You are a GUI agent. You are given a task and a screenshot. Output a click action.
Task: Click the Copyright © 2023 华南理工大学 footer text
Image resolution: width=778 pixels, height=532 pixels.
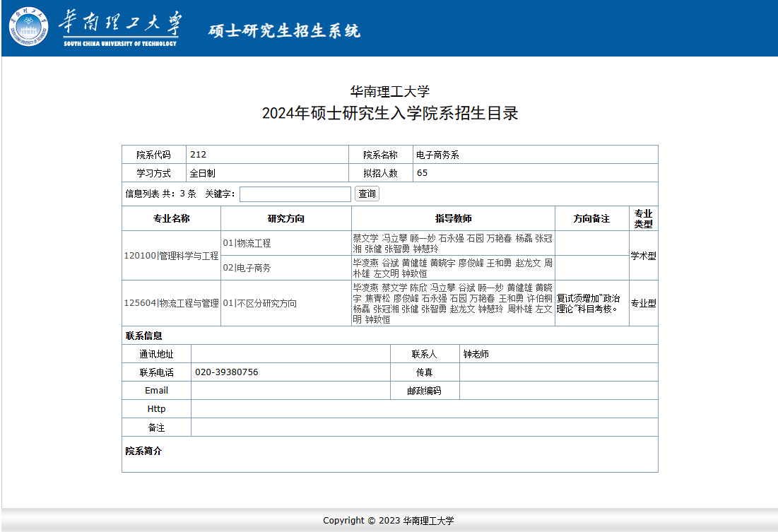389,520
